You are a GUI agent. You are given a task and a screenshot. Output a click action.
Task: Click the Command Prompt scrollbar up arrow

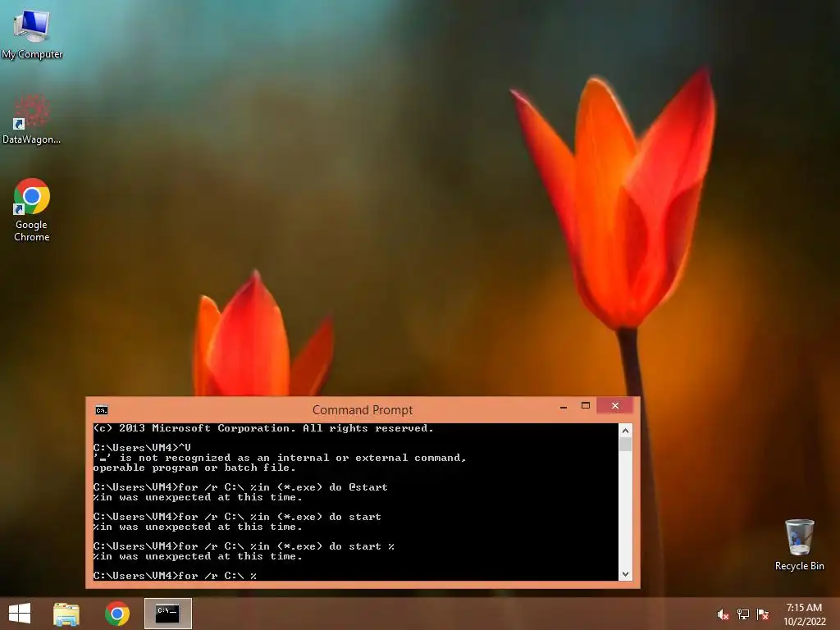[x=625, y=430]
